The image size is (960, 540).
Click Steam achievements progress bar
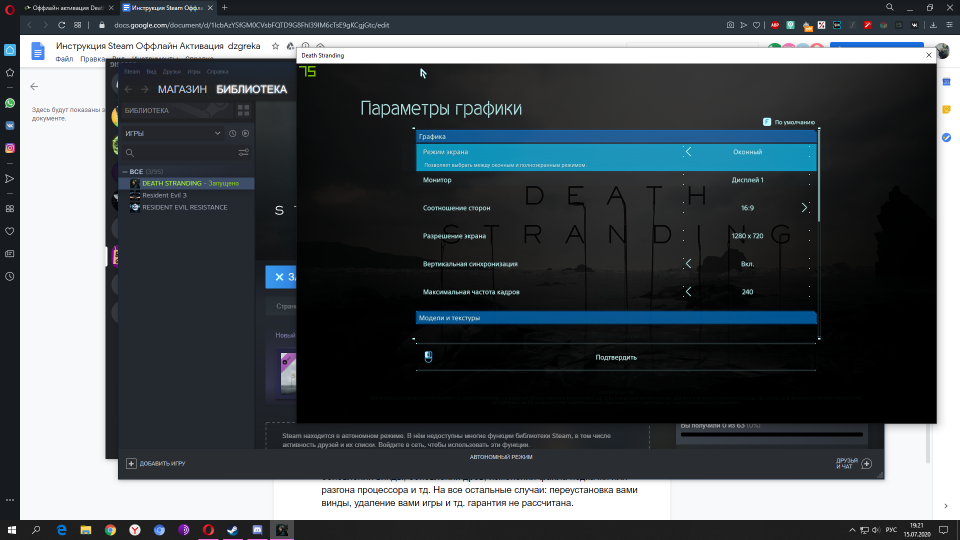pyautogui.click(x=771, y=435)
